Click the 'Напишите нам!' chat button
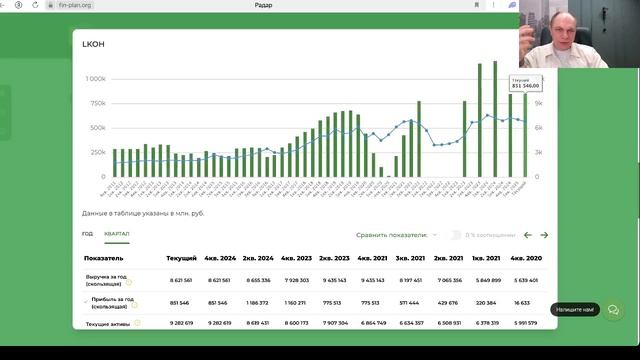Screen dimensions: 640x360 pyautogui.click(x=575, y=309)
